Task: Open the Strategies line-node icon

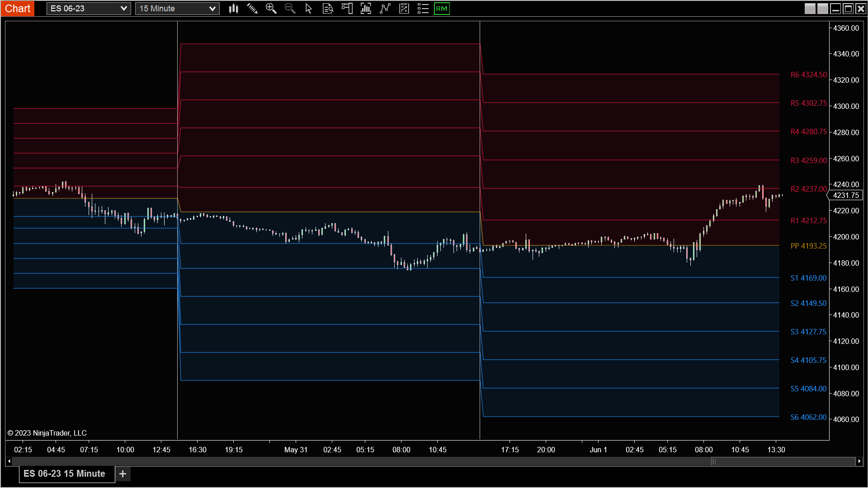Action: 385,9
